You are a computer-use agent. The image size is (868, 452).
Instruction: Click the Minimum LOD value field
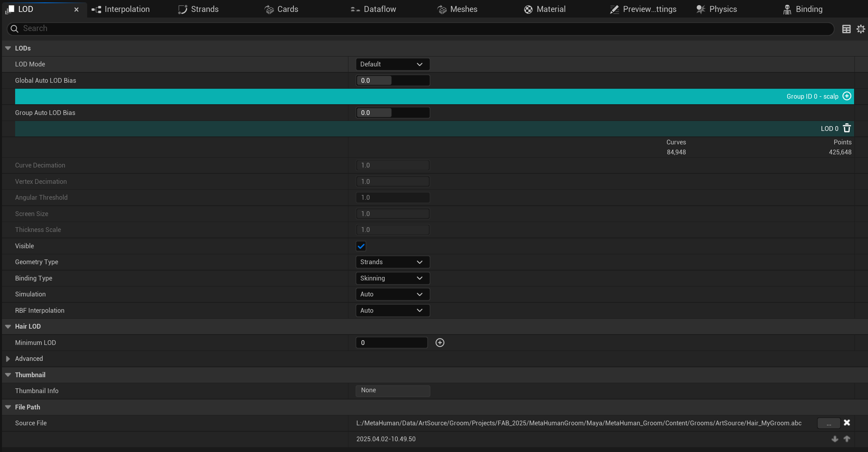pyautogui.click(x=392, y=343)
